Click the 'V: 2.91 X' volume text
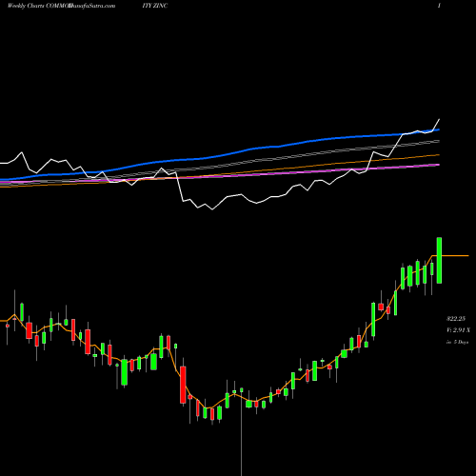This screenshot has height=476, width=476. 458,330
